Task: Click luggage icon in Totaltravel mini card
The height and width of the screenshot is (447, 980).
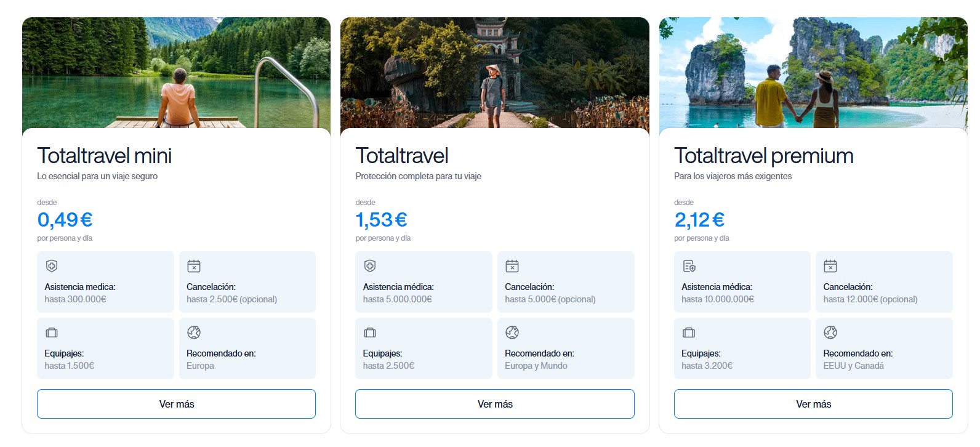Action: coord(52,332)
